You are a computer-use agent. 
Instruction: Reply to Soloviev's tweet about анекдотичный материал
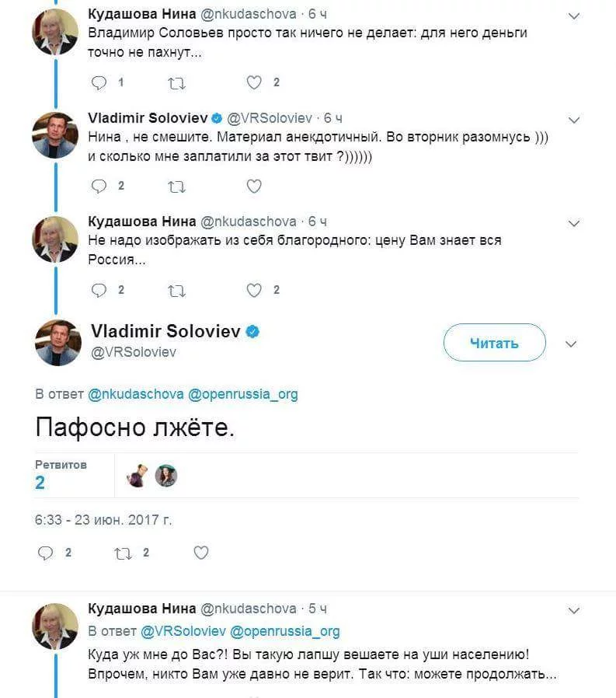[99, 186]
